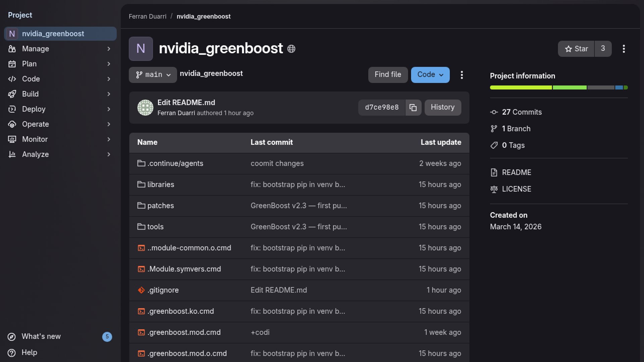Open the patches folder
The image size is (644, 362).
[160, 206]
